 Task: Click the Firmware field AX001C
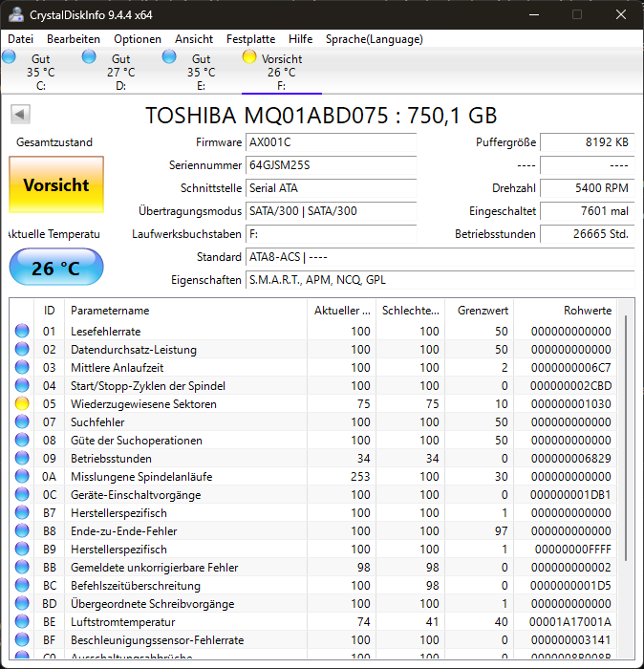[x=331, y=142]
